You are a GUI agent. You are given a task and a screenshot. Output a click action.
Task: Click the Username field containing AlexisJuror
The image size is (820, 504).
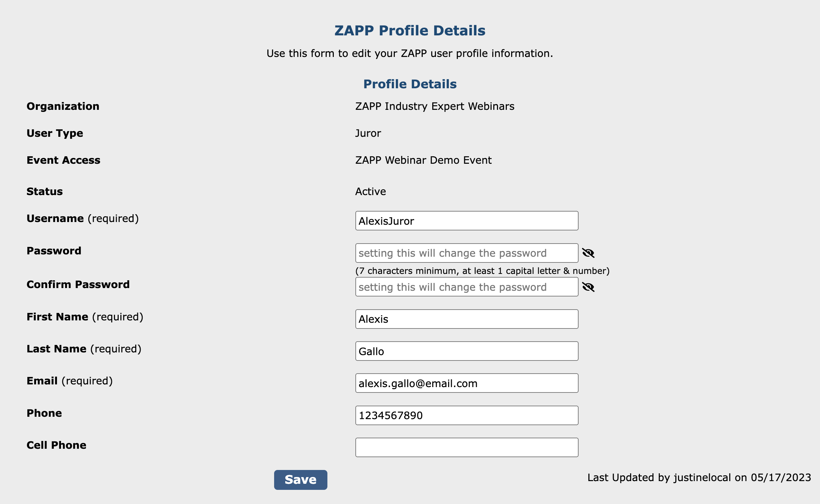click(467, 221)
